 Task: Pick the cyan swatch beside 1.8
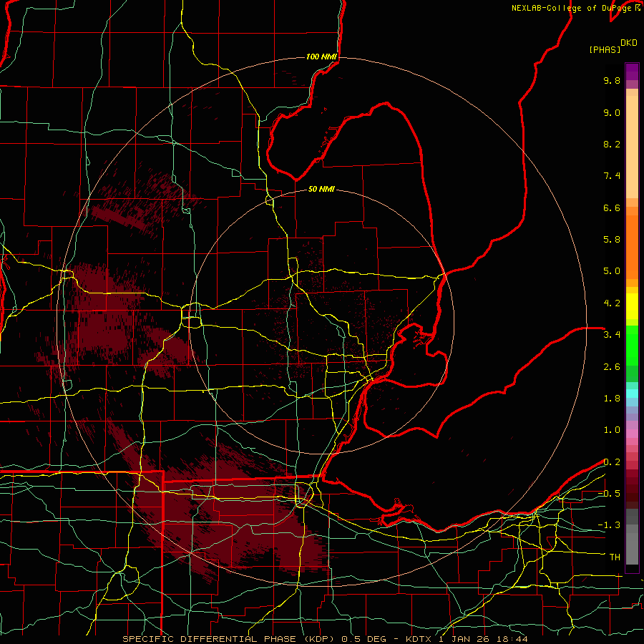click(x=632, y=394)
